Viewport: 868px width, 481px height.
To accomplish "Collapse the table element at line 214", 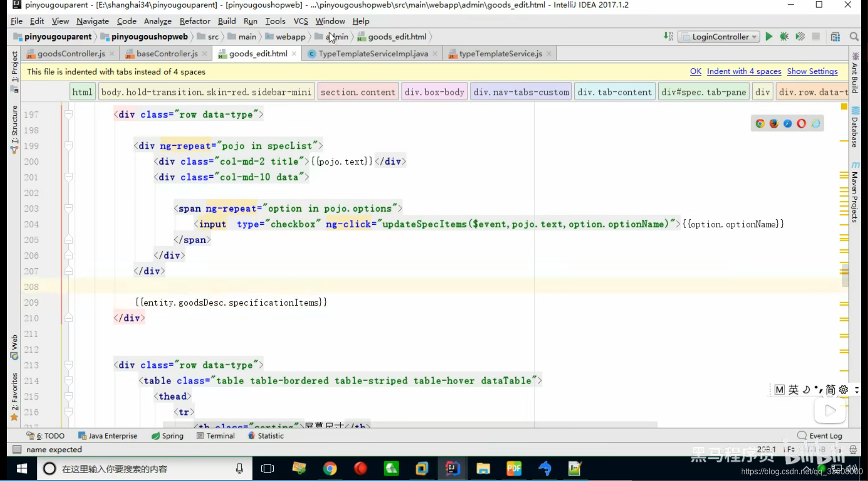I will [68, 381].
